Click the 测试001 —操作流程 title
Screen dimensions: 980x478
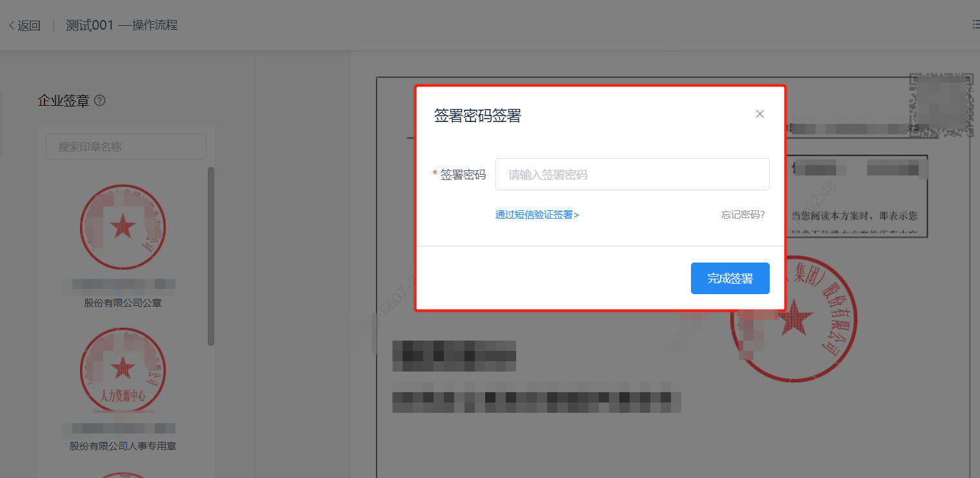[122, 25]
